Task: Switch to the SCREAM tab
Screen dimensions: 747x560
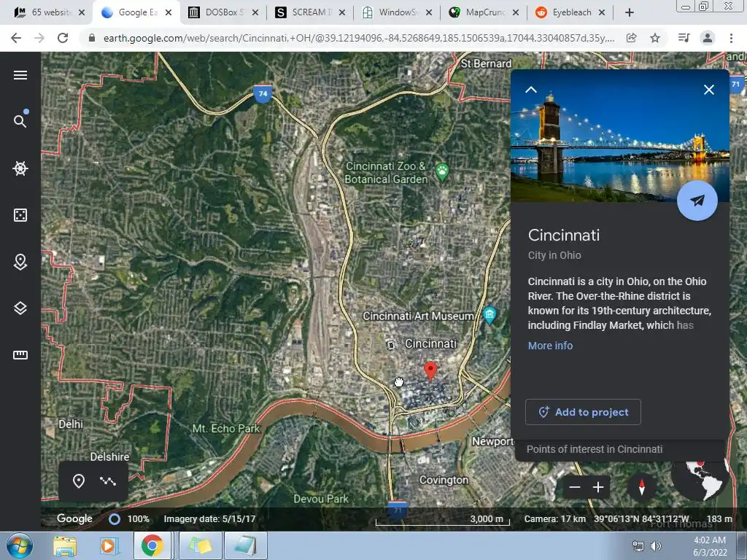Action: 309,12
